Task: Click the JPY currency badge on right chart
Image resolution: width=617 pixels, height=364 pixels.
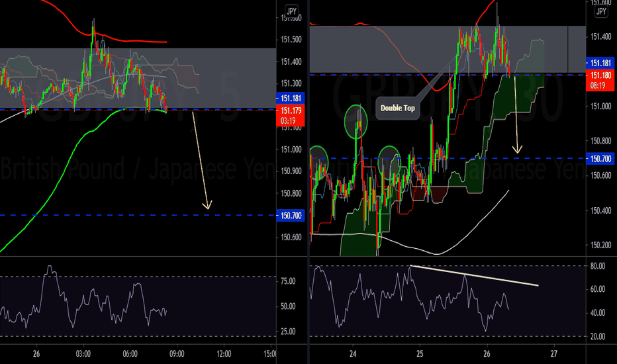Action: tap(601, 11)
